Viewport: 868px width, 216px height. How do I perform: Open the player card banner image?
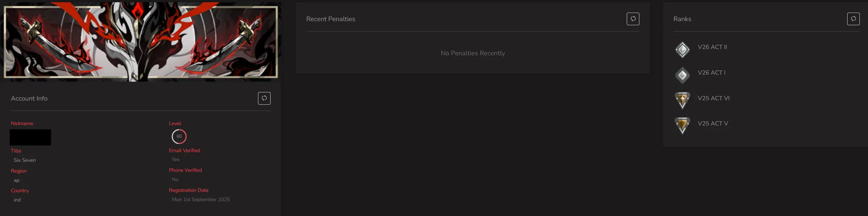pos(141,41)
